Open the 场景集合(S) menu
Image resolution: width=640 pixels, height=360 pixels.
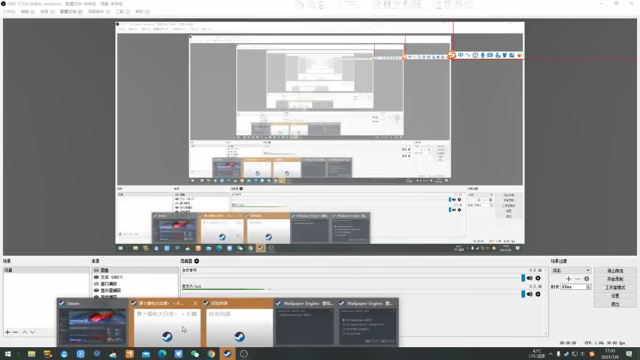point(99,12)
